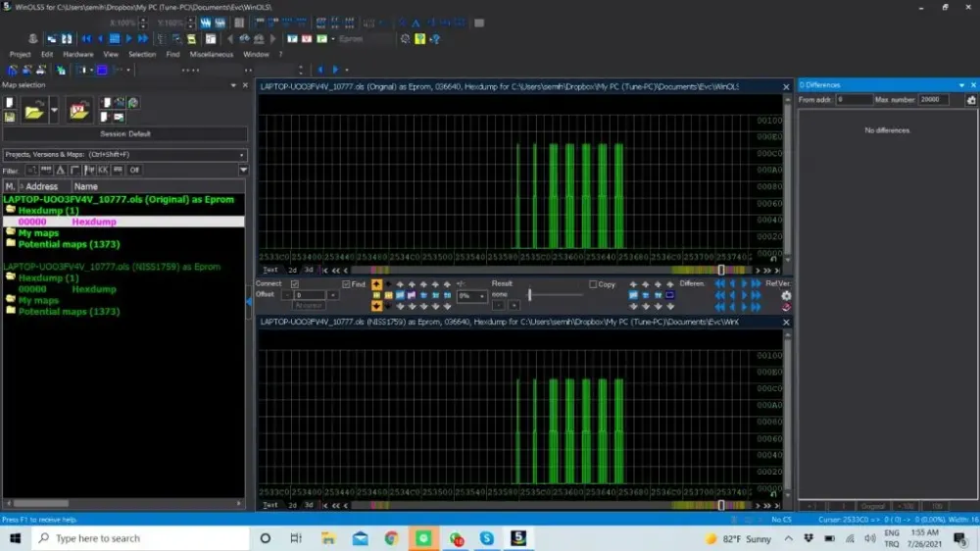Image resolution: width=980 pixels, height=551 pixels.
Task: Click the Offset minus button
Action: point(287,295)
